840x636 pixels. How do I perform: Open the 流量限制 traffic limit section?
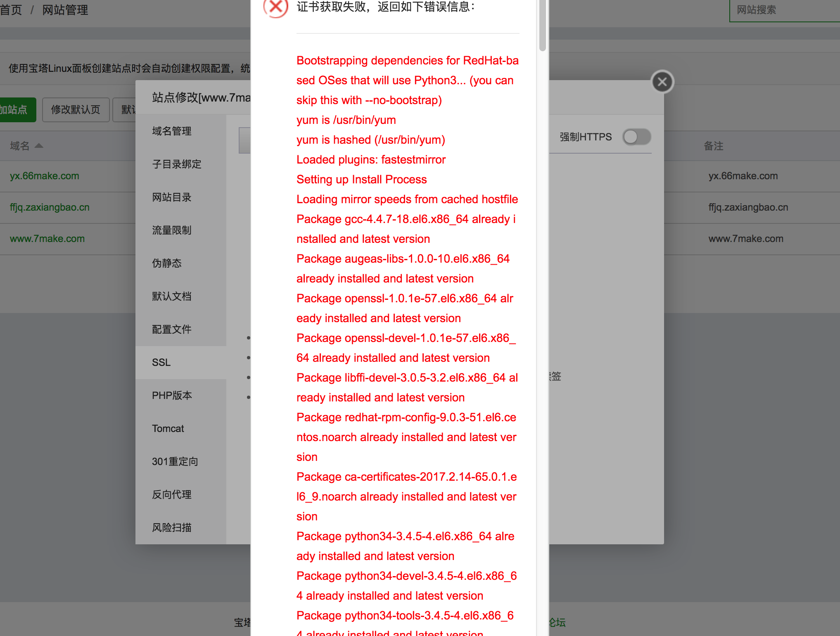coord(172,230)
